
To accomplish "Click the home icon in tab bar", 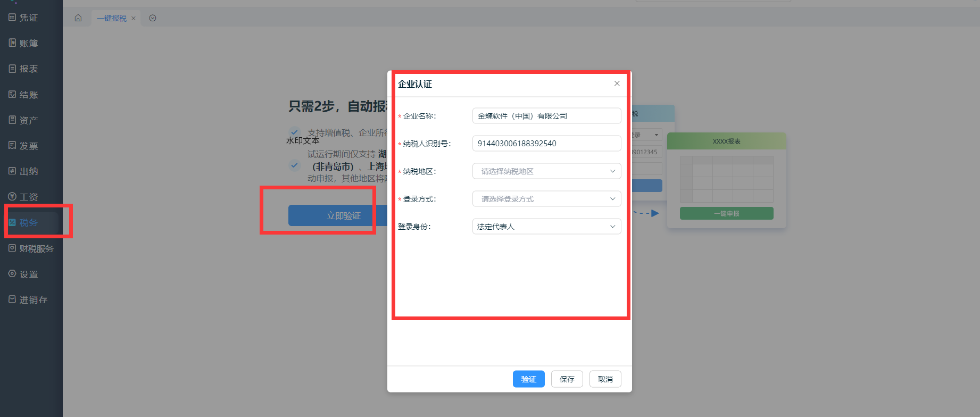I will [78, 18].
